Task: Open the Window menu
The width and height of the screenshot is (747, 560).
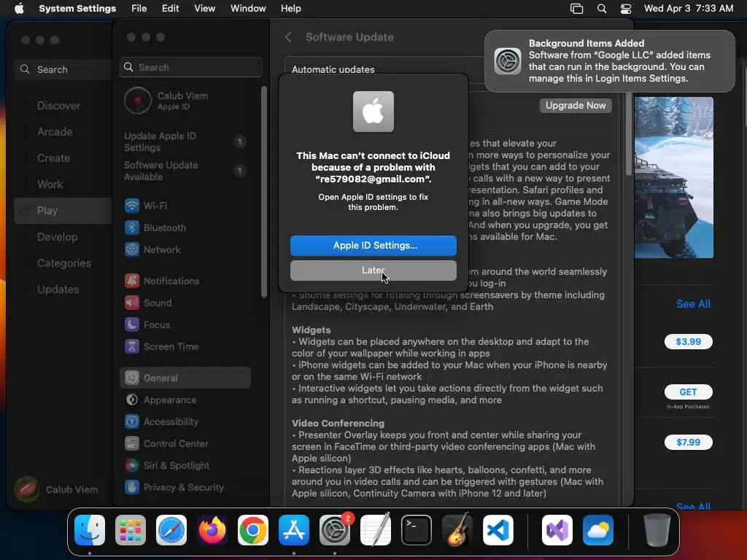Action: click(248, 9)
